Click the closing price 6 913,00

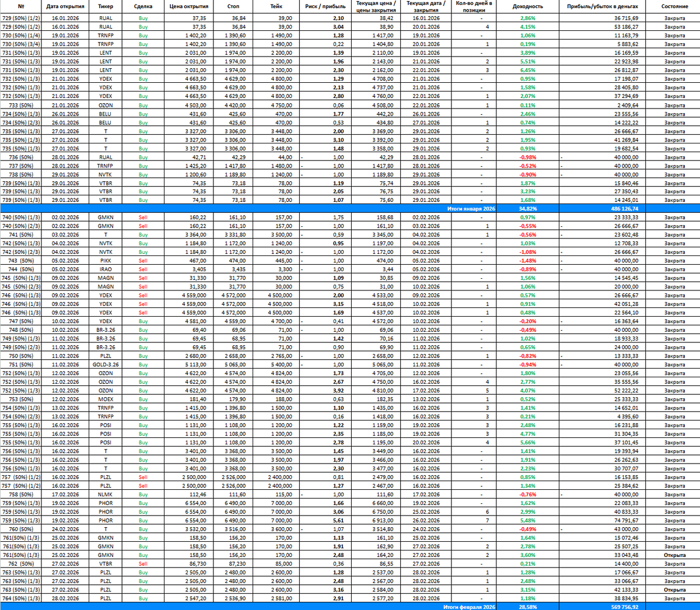383,520
